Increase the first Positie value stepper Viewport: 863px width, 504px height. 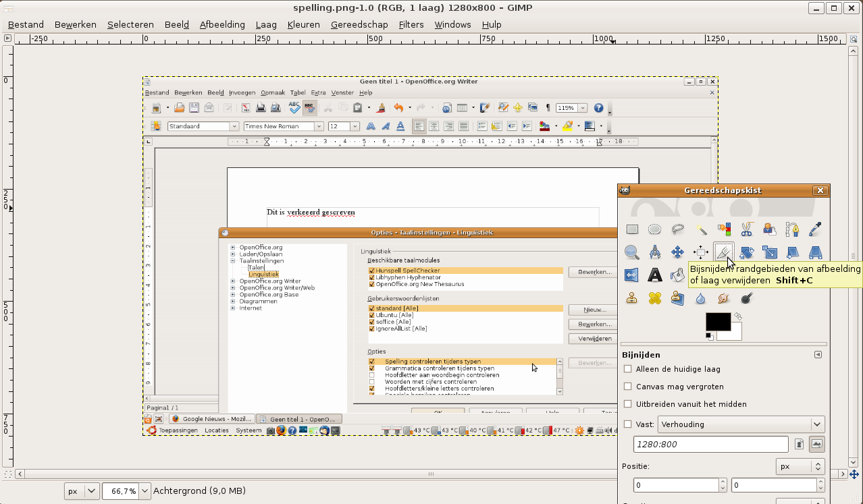[x=724, y=482]
